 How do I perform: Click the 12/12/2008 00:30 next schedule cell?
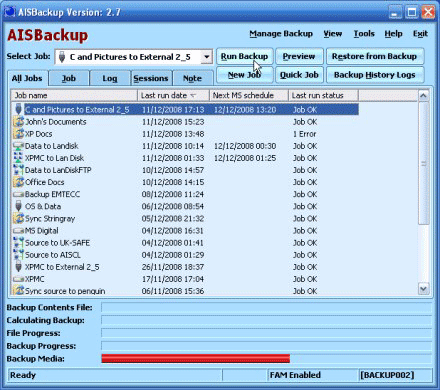point(245,146)
